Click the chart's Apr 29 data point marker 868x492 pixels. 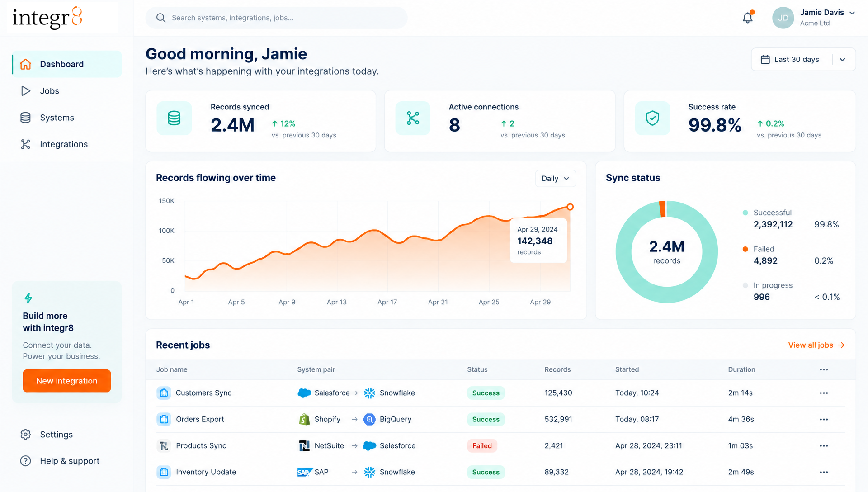coord(570,207)
